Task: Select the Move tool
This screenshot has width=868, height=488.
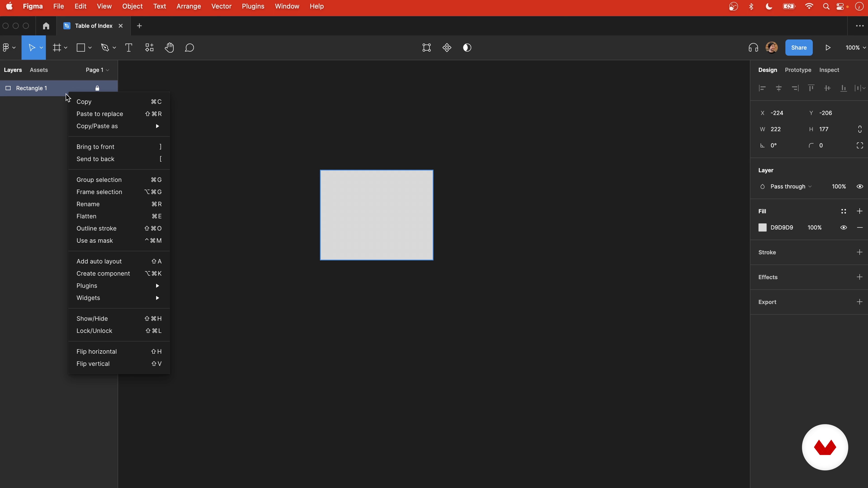Action: pos(32,47)
